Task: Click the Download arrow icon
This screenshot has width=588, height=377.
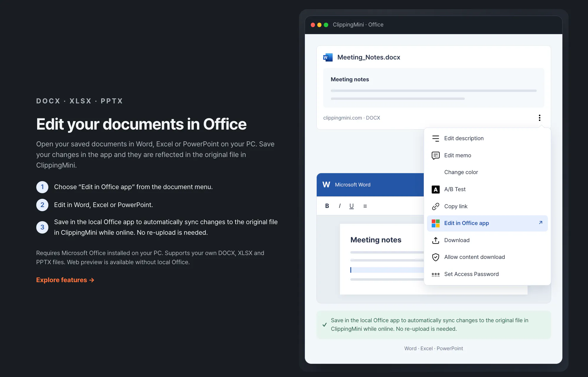Action: click(x=436, y=240)
